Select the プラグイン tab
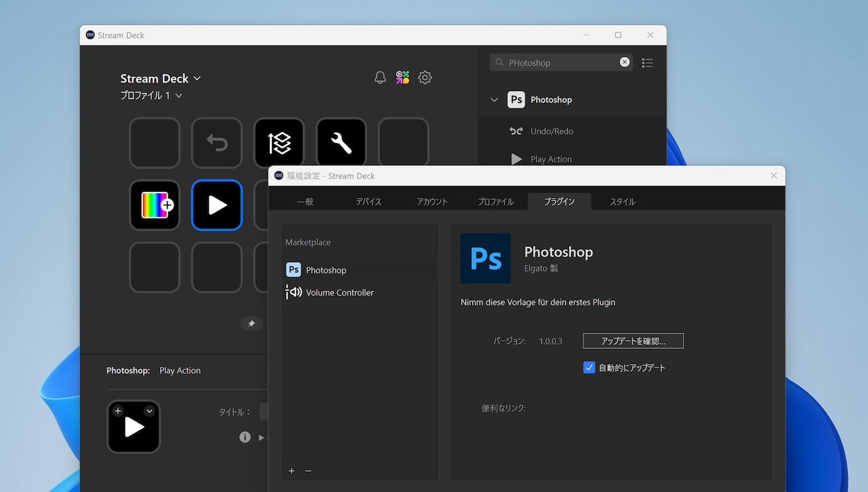This screenshot has height=492, width=868. tap(559, 201)
